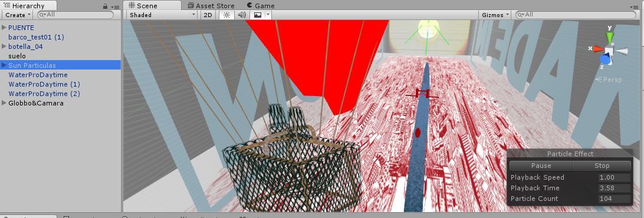Click the Hierarchy panel lock icon
The image size is (644, 218).
click(x=106, y=6)
